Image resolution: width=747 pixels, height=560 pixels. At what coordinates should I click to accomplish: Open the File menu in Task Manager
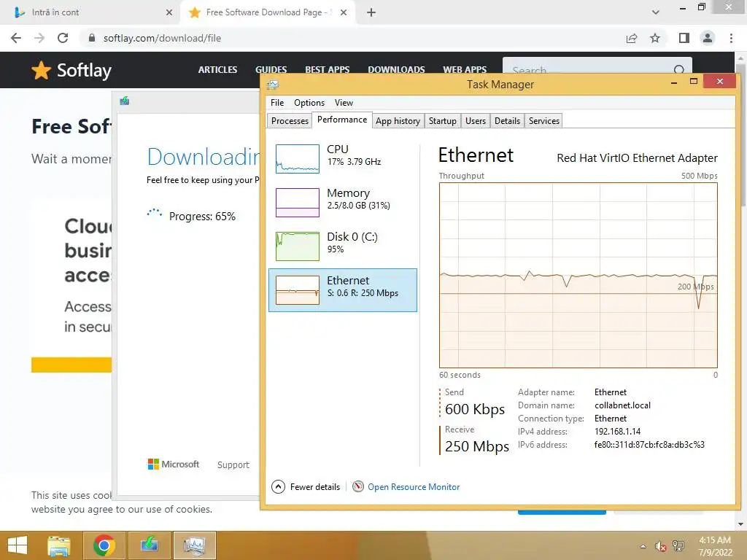pyautogui.click(x=276, y=103)
